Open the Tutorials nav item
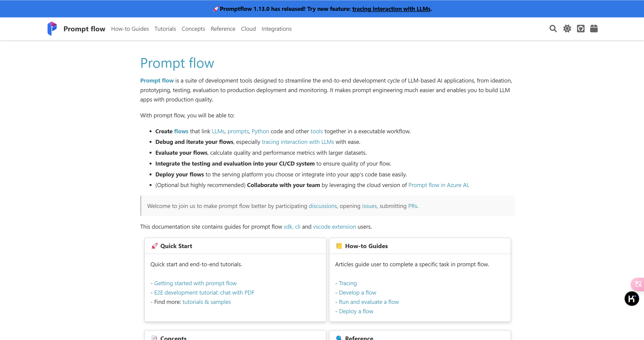This screenshot has width=644, height=340. 165,29
